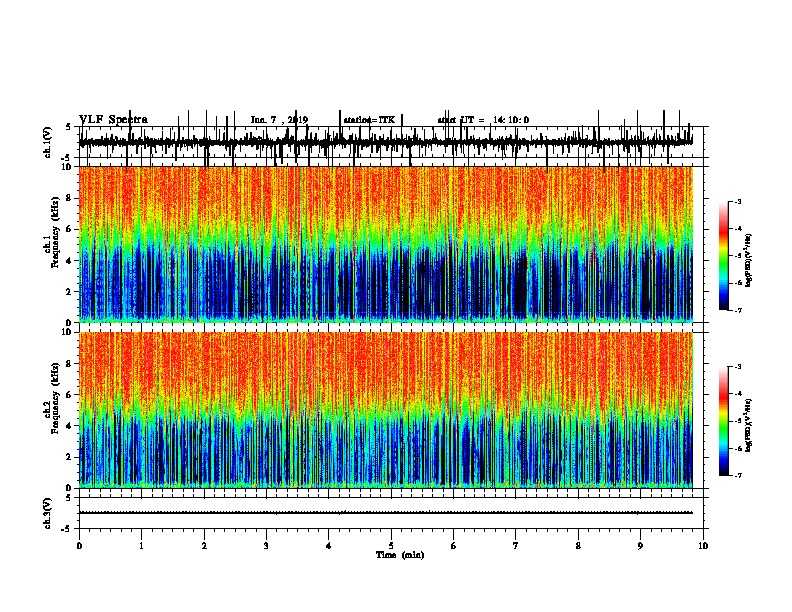This screenshot has height=612, width=792.
Task: Click the time axis tick label '8'
Action: coord(578,546)
